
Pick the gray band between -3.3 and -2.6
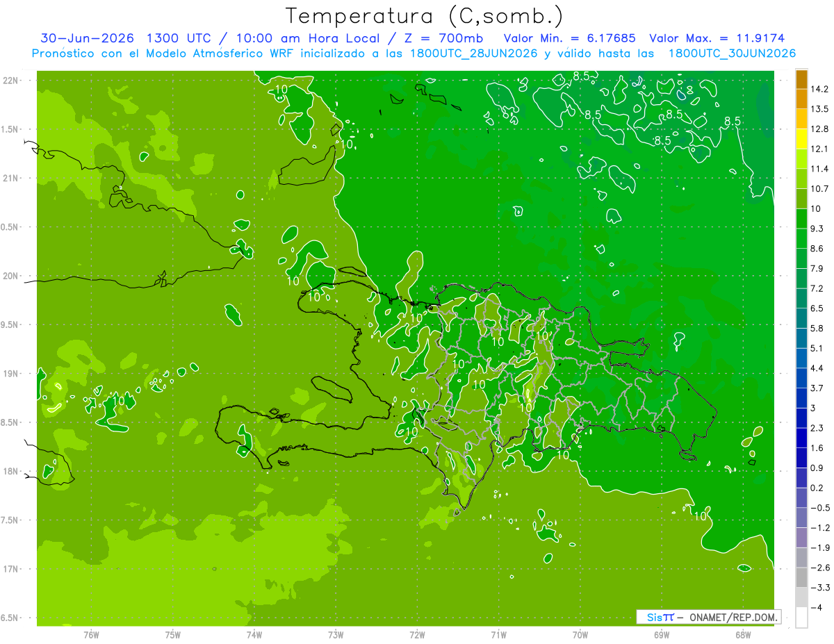tap(801, 577)
